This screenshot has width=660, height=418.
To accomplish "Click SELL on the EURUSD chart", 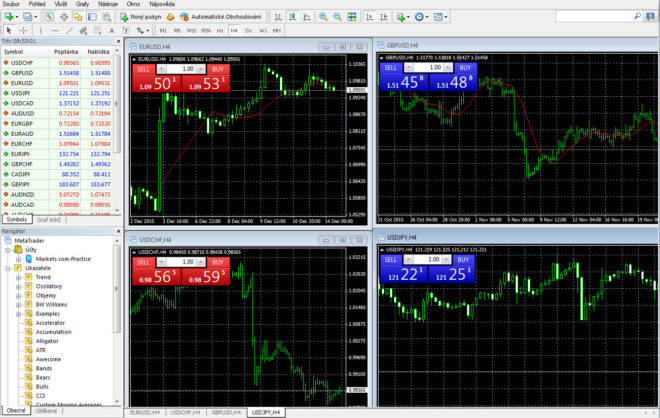I will pos(144,69).
